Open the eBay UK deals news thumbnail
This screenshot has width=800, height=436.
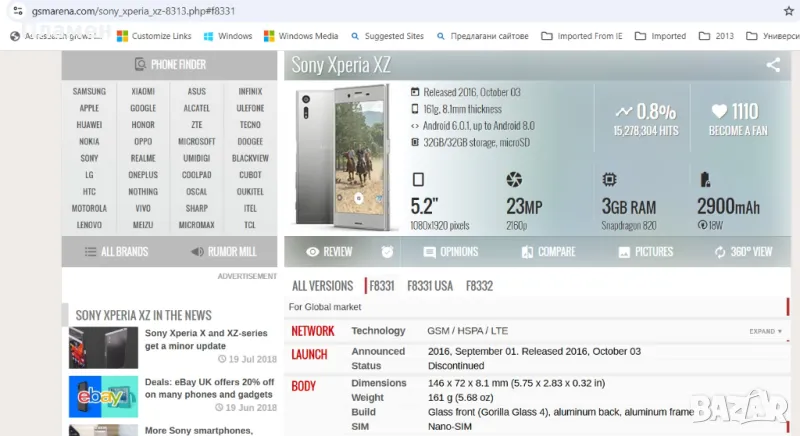(x=103, y=396)
